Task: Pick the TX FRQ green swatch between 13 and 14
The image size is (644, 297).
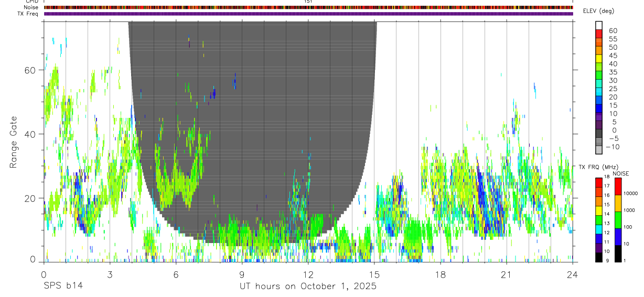Action: [599, 220]
